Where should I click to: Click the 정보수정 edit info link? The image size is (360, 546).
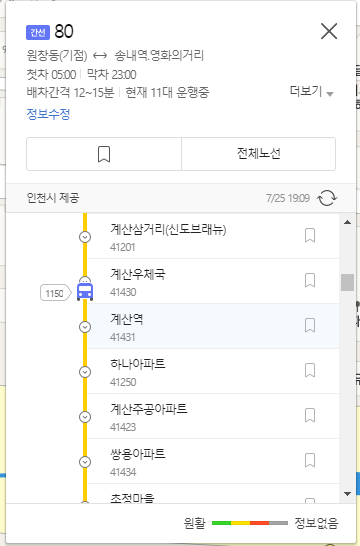[x=48, y=114]
